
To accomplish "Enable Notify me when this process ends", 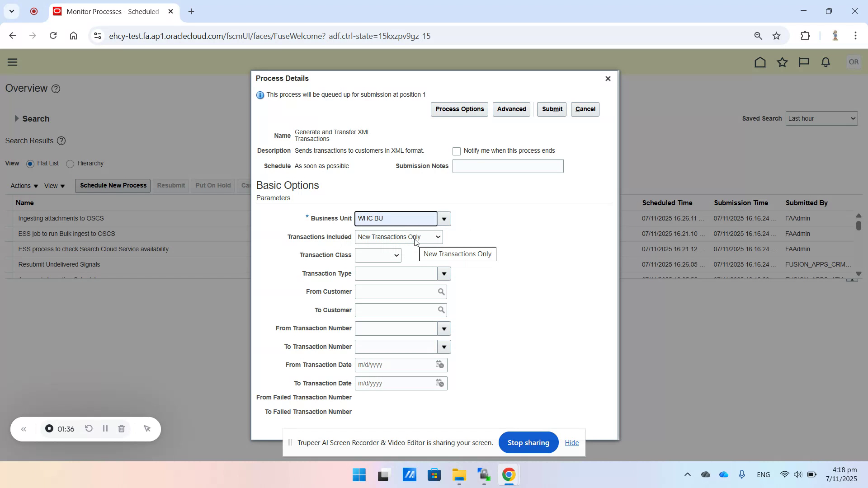I will click(457, 151).
